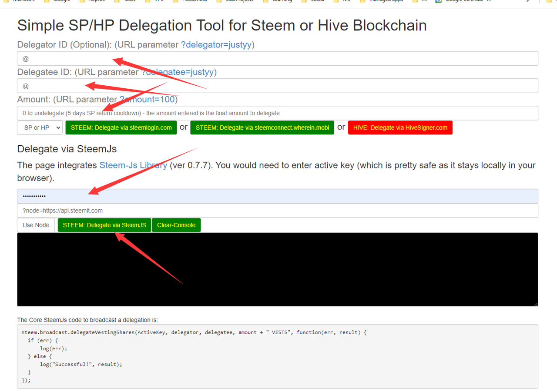This screenshot has height=392, width=557.
Task: Open the ?delegator=justyy URL parameter link
Action: (x=216, y=44)
